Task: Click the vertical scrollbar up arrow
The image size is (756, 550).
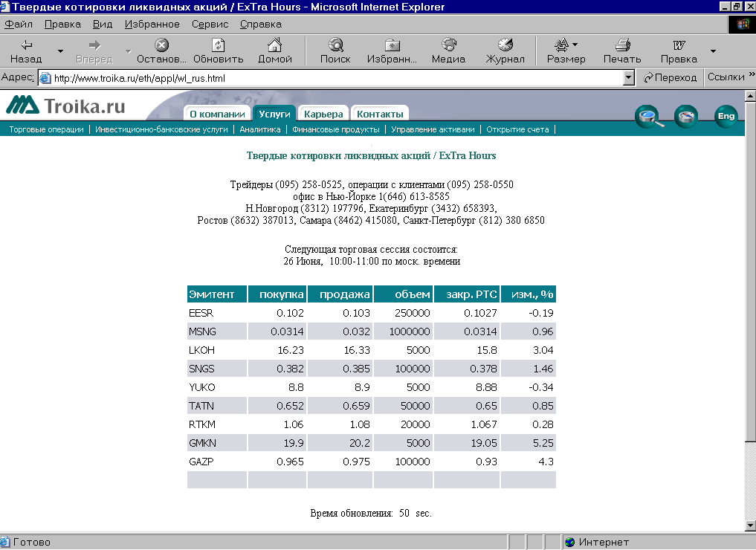Action: tap(750, 96)
